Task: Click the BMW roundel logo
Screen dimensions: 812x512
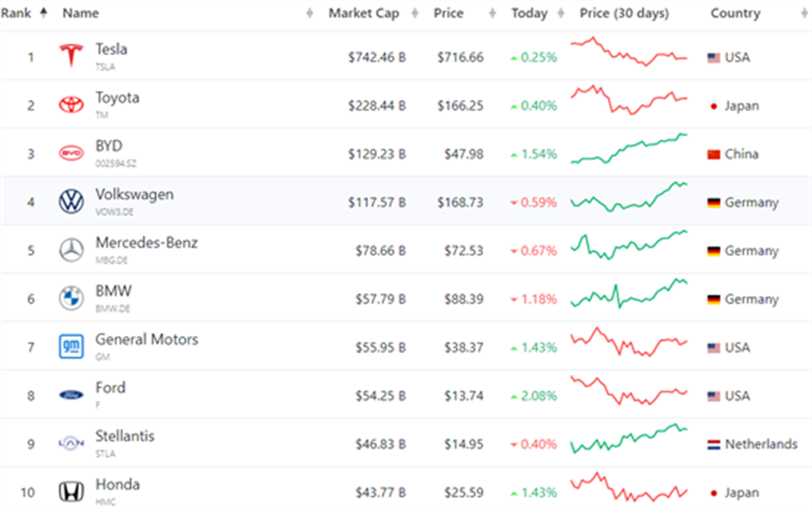Action: [71, 298]
